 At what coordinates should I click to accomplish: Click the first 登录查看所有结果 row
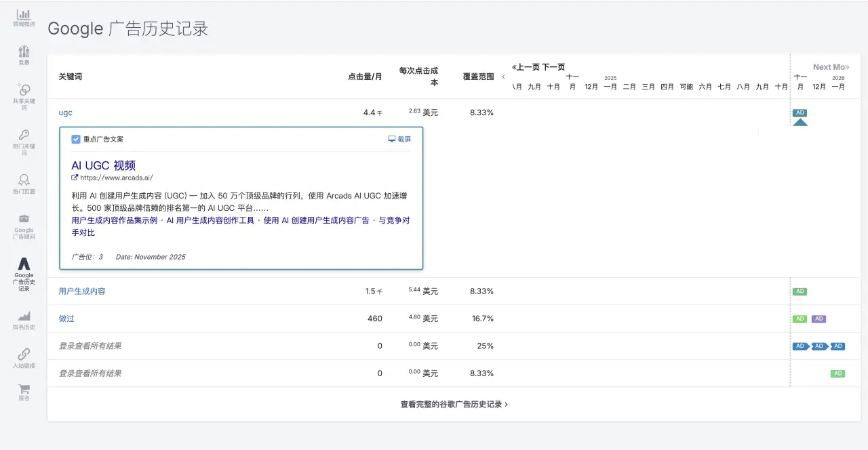tap(90, 346)
